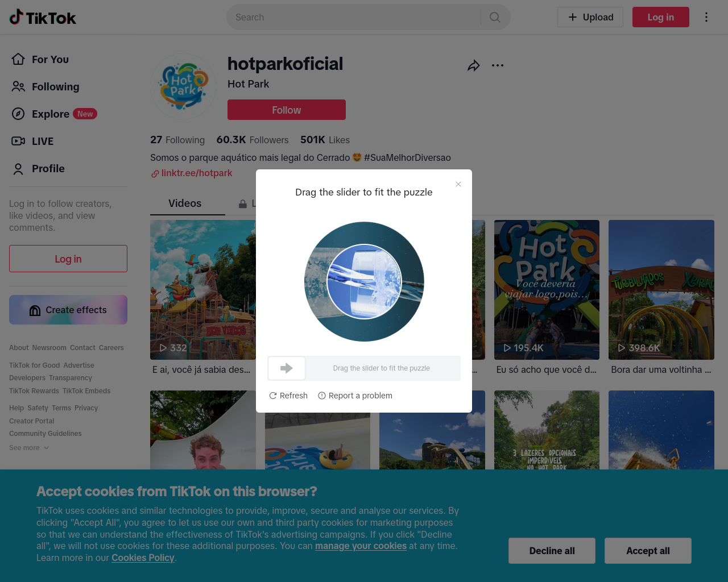The height and width of the screenshot is (582, 728).
Task: Open Profile from the sidebar
Action: 38,168
